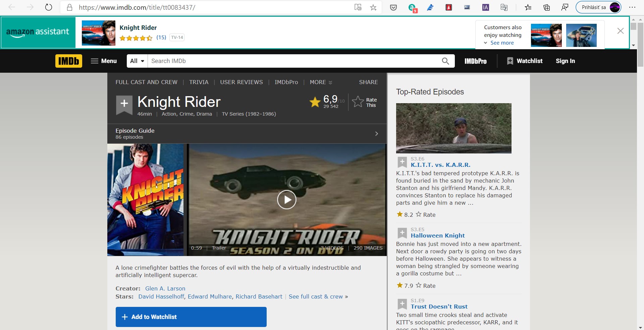644x330 pixels.
Task: Click the 6,9 rating gold star
Action: tap(315, 102)
